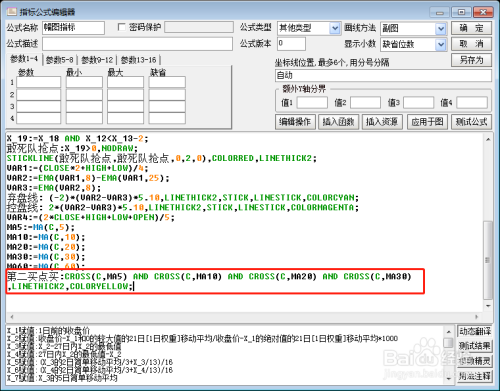Click the code editor scroll-down arrow
This screenshot has width=500, height=391.
(x=488, y=306)
